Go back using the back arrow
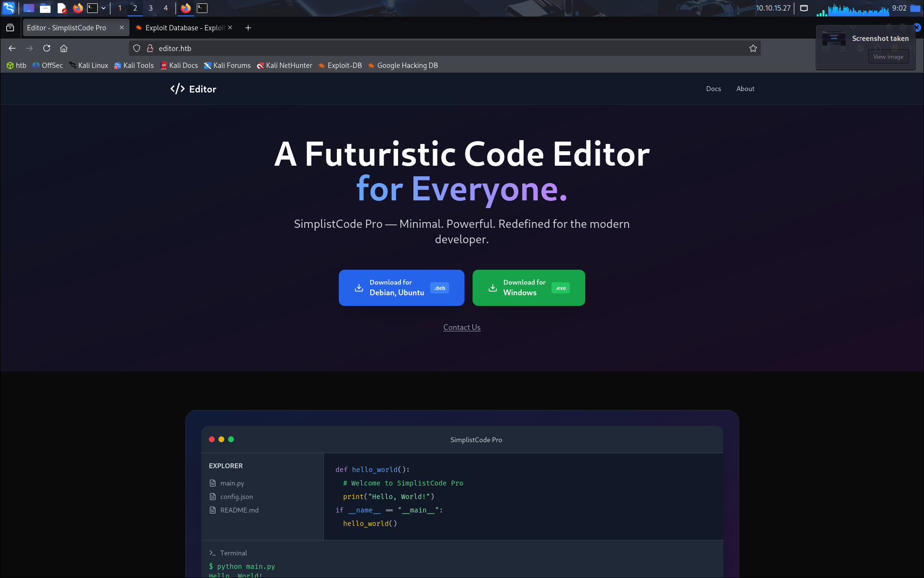Viewport: 924px width, 578px height. tap(12, 48)
